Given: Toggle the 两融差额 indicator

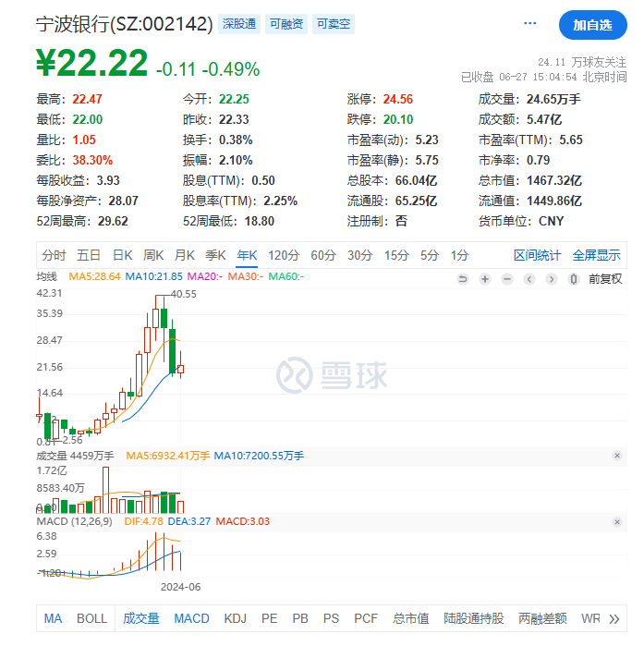Looking at the screenshot, I should [542, 618].
